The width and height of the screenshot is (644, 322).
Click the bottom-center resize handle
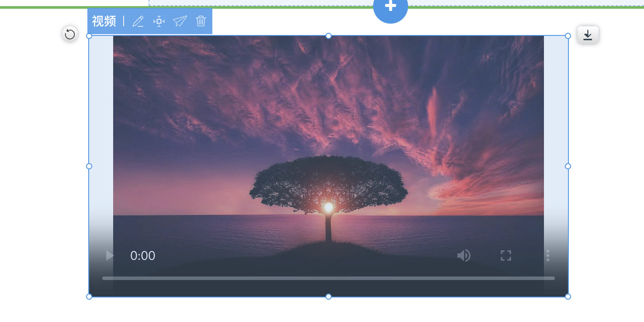pyautogui.click(x=329, y=297)
